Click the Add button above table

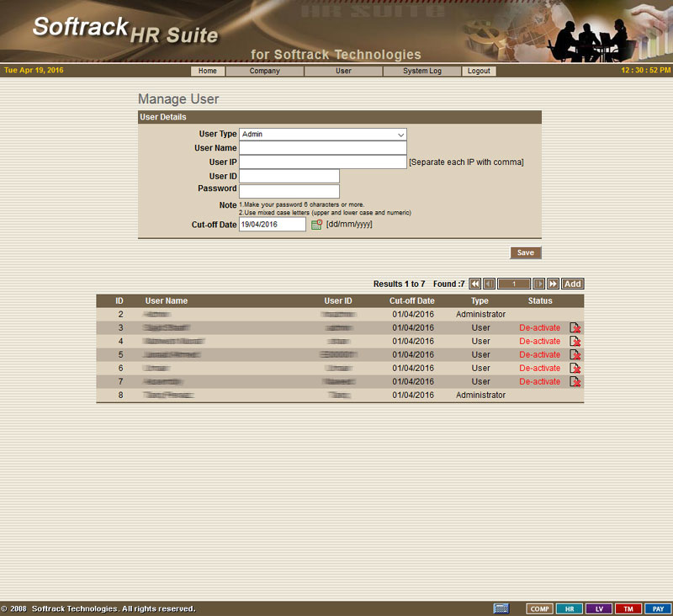pyautogui.click(x=573, y=284)
